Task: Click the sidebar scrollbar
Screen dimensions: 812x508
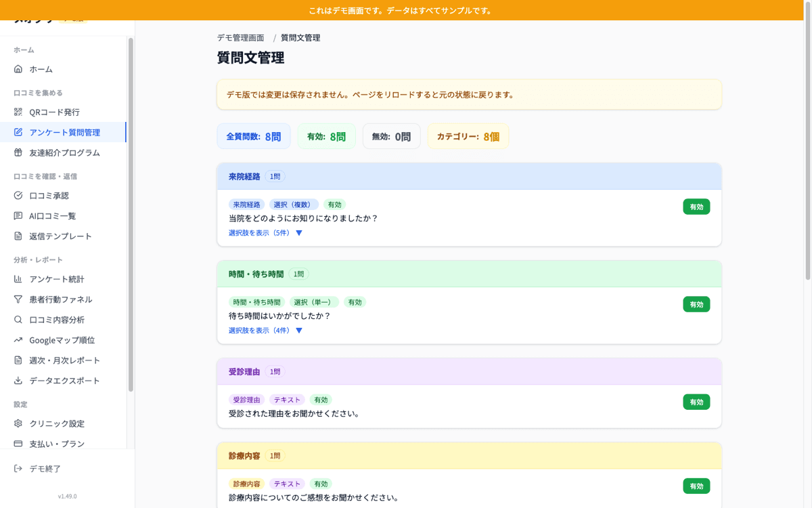Action: (x=131, y=214)
